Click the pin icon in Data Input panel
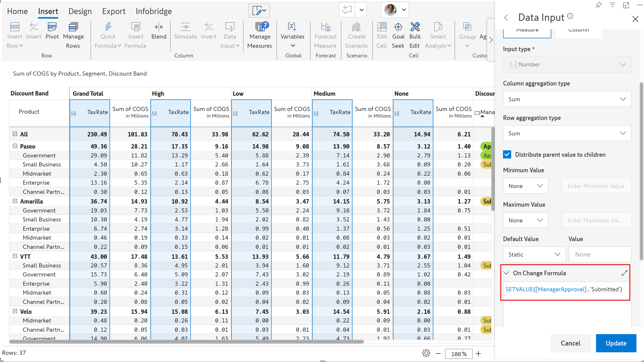 pyautogui.click(x=598, y=5)
